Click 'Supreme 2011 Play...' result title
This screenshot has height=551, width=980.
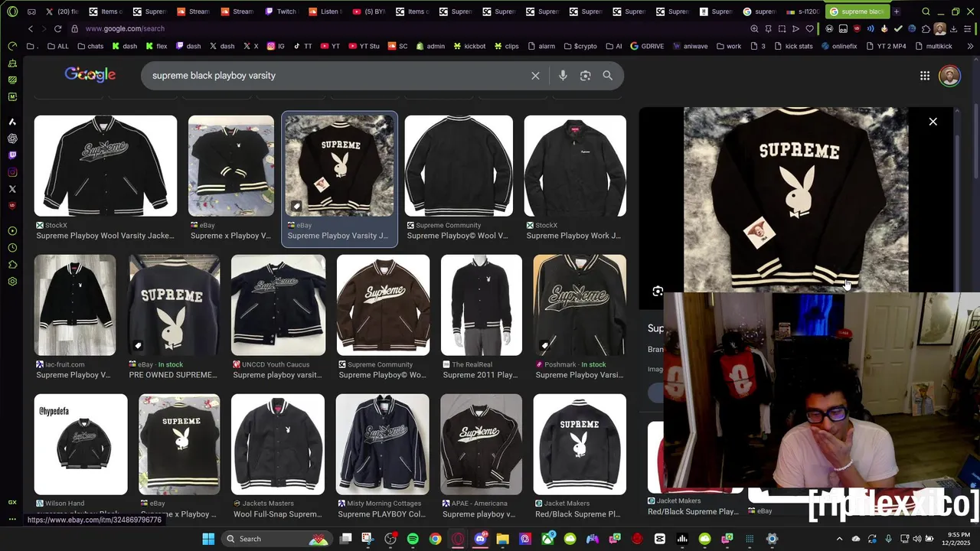(480, 375)
